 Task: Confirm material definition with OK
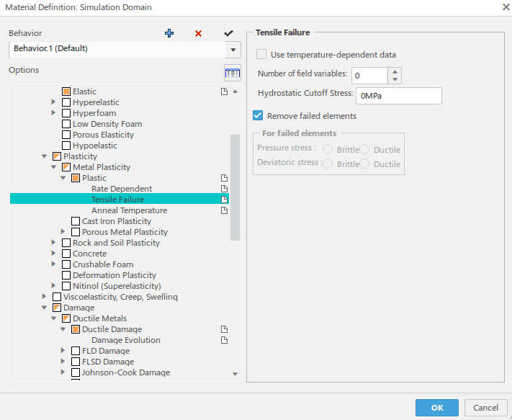click(x=437, y=408)
